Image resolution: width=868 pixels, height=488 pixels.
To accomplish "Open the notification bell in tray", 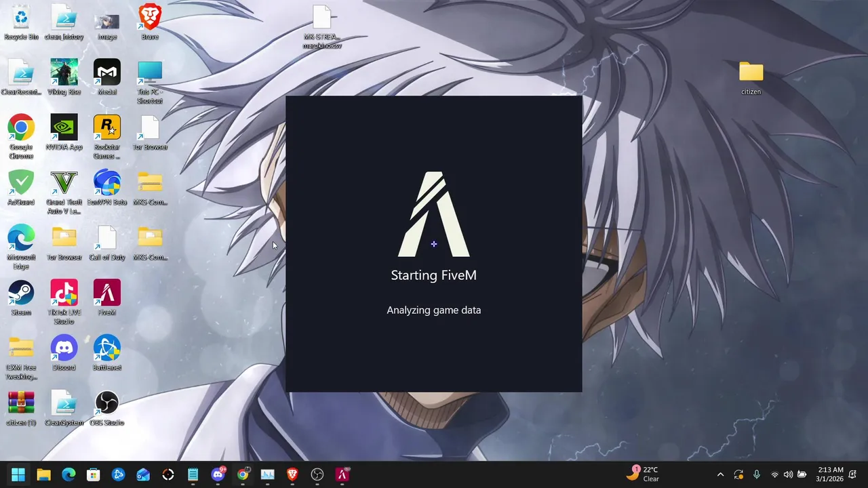I will 853,474.
